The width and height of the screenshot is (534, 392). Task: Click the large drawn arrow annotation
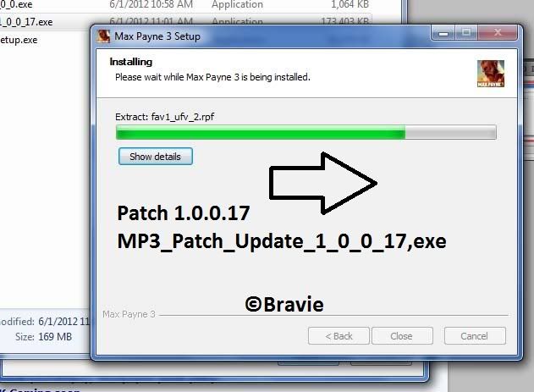coord(322,183)
